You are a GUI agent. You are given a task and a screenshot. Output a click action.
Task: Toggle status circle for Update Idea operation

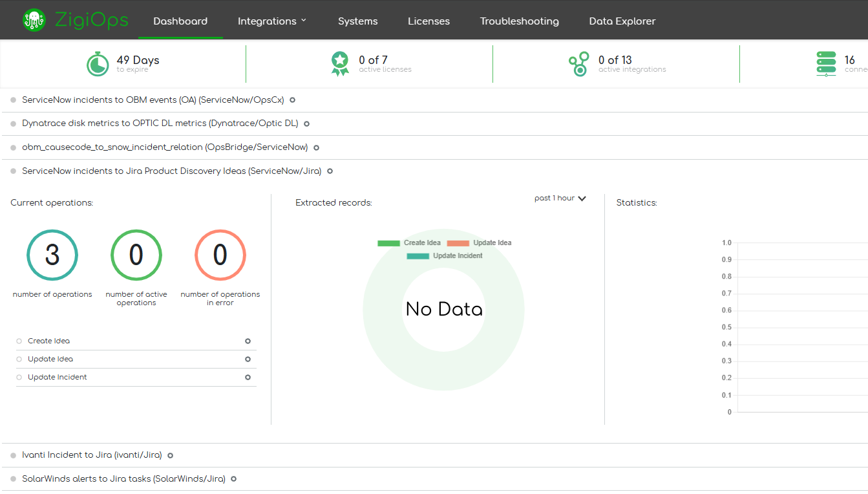19,360
